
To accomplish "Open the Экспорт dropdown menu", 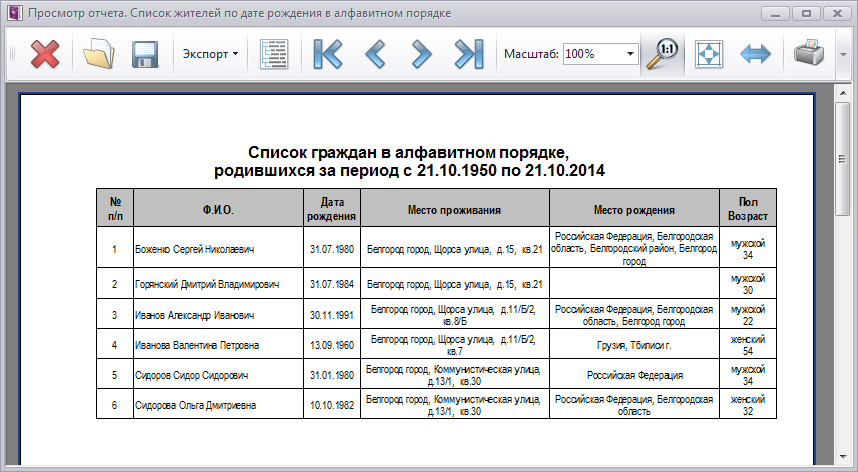I will coord(210,54).
